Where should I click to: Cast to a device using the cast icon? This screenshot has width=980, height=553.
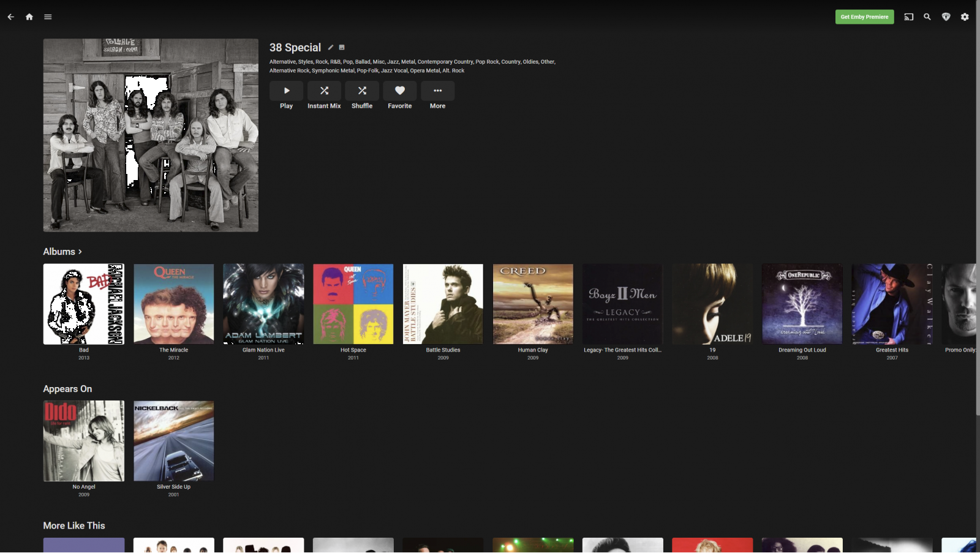909,17
